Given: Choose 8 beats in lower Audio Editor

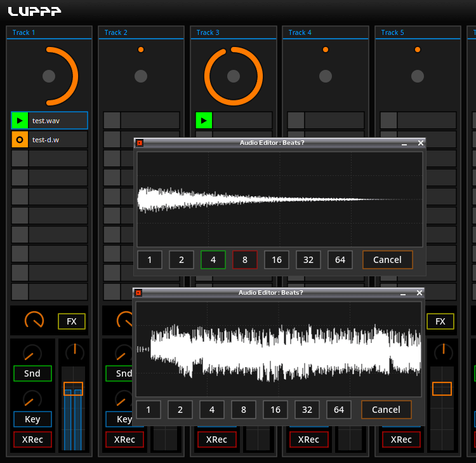Looking at the screenshot, I should pos(244,410).
